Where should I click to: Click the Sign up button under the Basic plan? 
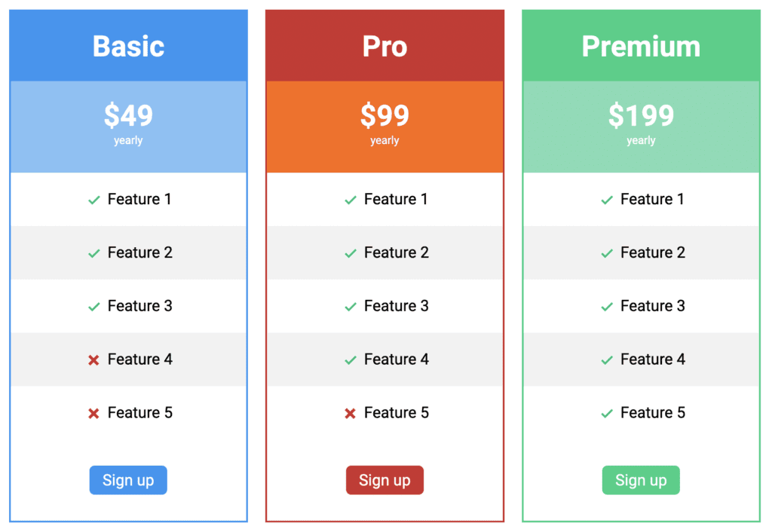point(128,480)
